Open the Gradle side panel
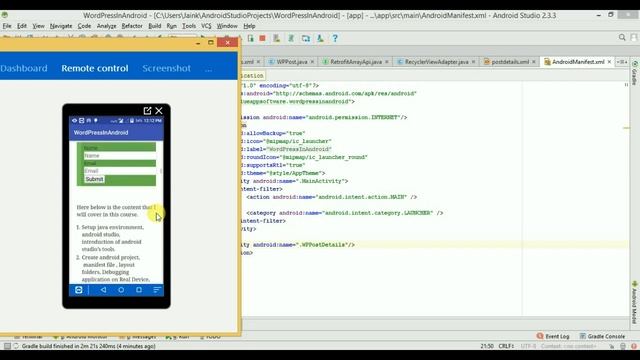640x360 pixels. 635,73
